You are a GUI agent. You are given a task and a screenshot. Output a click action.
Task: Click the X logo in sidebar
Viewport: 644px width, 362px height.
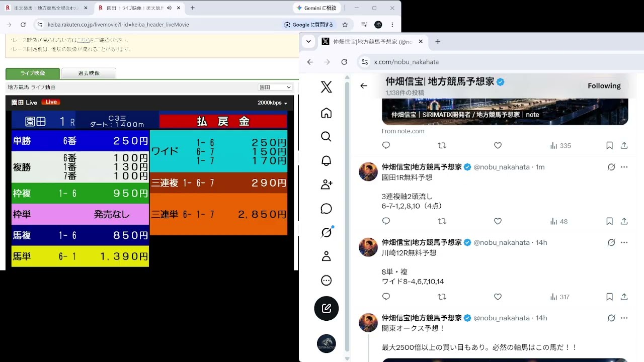click(326, 87)
